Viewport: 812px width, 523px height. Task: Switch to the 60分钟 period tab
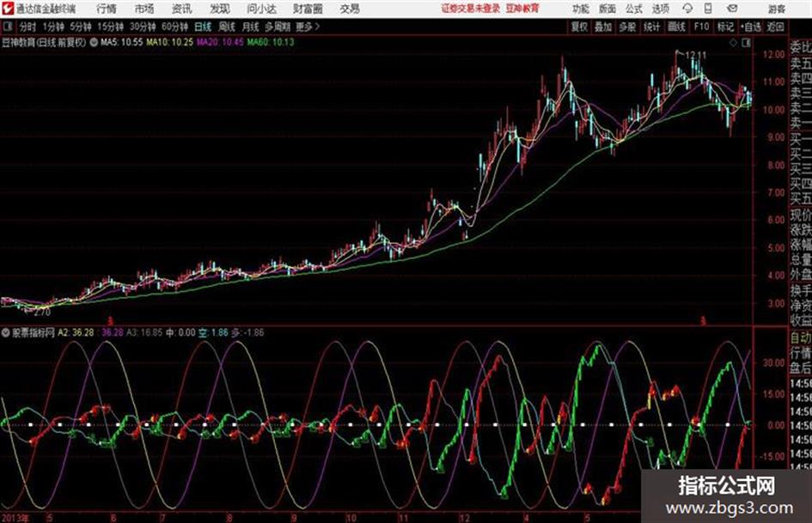tap(174, 27)
